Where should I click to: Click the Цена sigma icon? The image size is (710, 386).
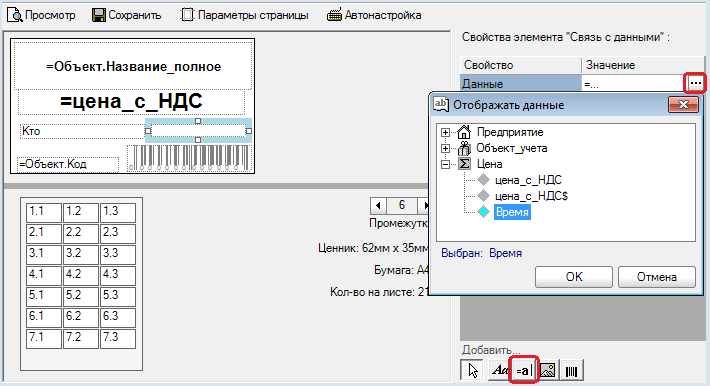click(464, 164)
